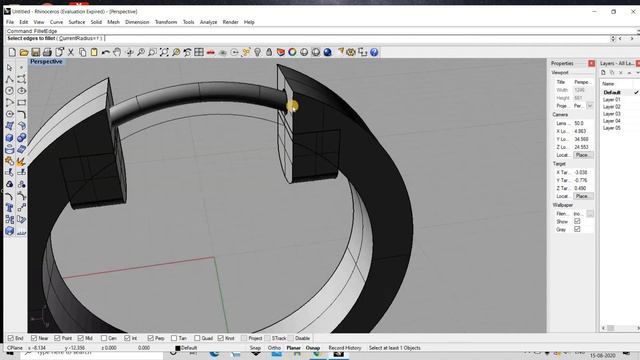Click the Copy icon in toolbar
This screenshot has height=360, width=640.
tap(82, 52)
